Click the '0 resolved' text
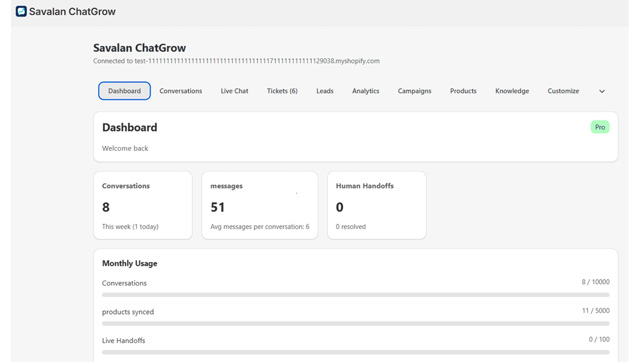644x362 pixels. tap(351, 226)
